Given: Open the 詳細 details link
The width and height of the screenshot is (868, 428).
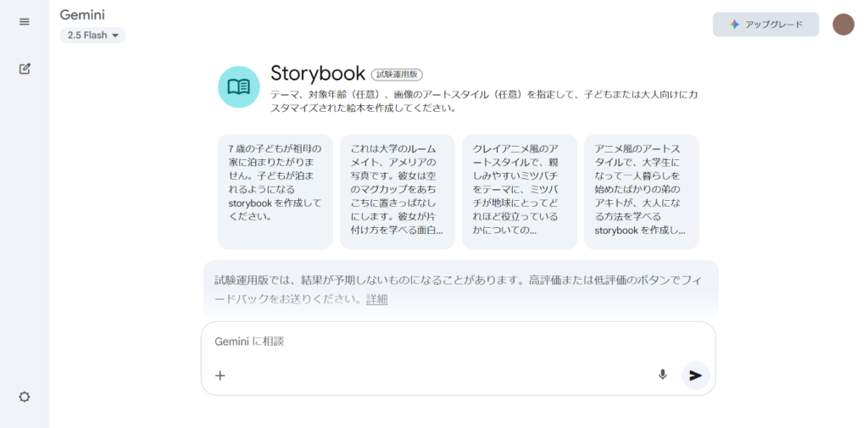Looking at the screenshot, I should [377, 299].
